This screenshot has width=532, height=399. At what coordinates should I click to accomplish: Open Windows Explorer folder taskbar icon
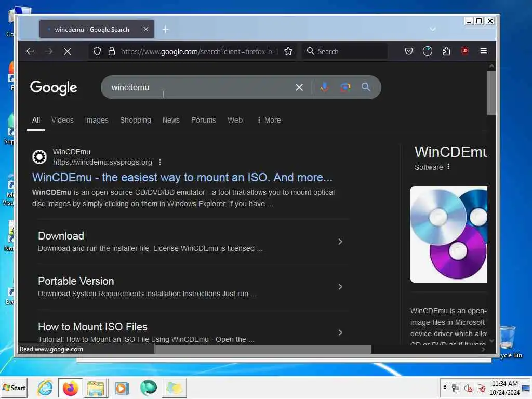96,388
